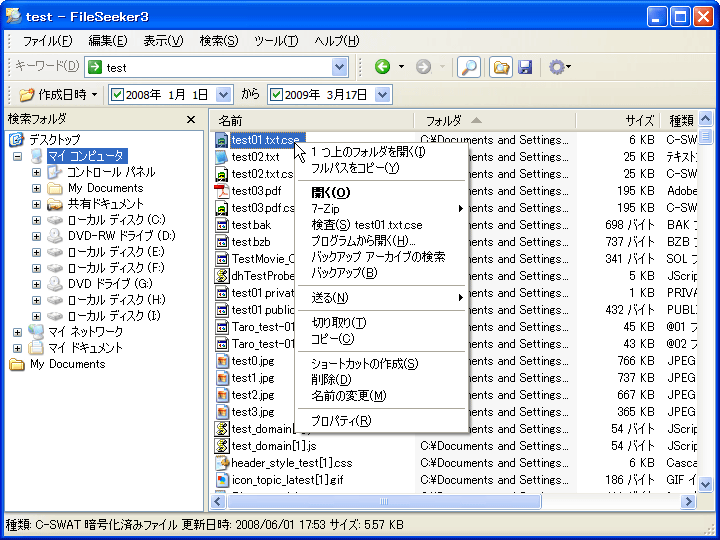Choose プロパティ(R) in context menu
This screenshot has height=540, width=720.
pyautogui.click(x=381, y=421)
